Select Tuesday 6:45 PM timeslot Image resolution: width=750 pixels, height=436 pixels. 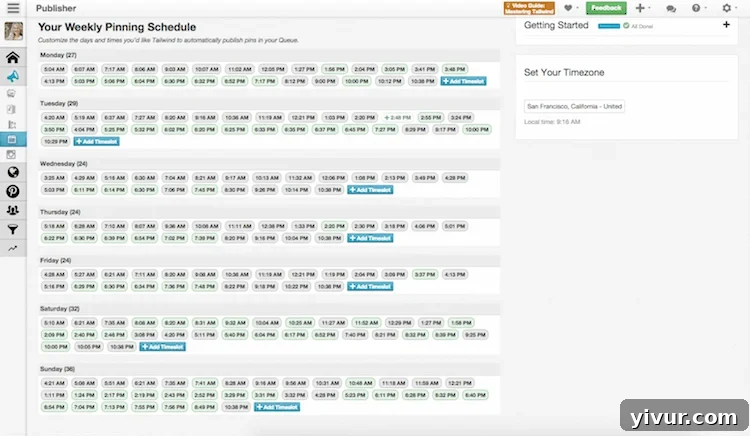[355, 130]
